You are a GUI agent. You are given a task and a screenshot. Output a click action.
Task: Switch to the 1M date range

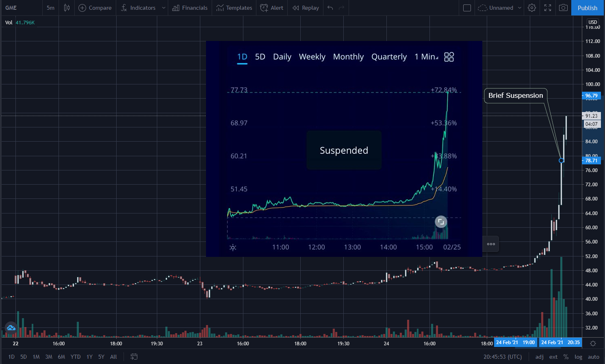(x=36, y=357)
